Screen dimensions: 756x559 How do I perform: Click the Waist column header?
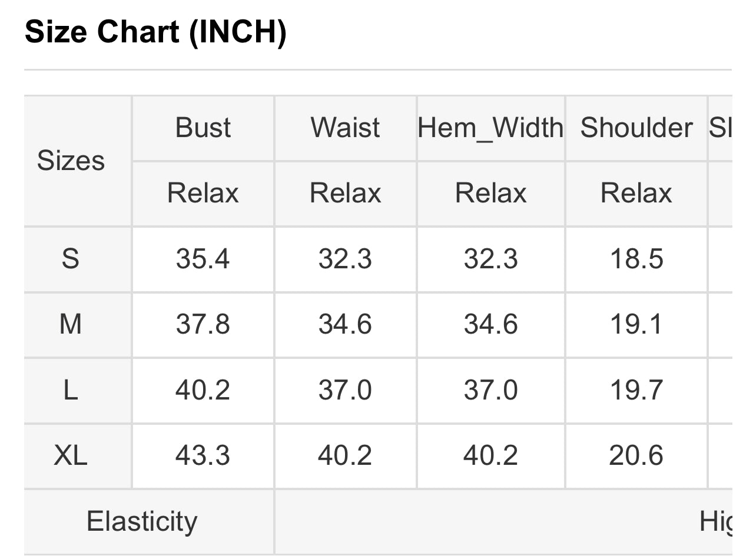click(x=346, y=128)
